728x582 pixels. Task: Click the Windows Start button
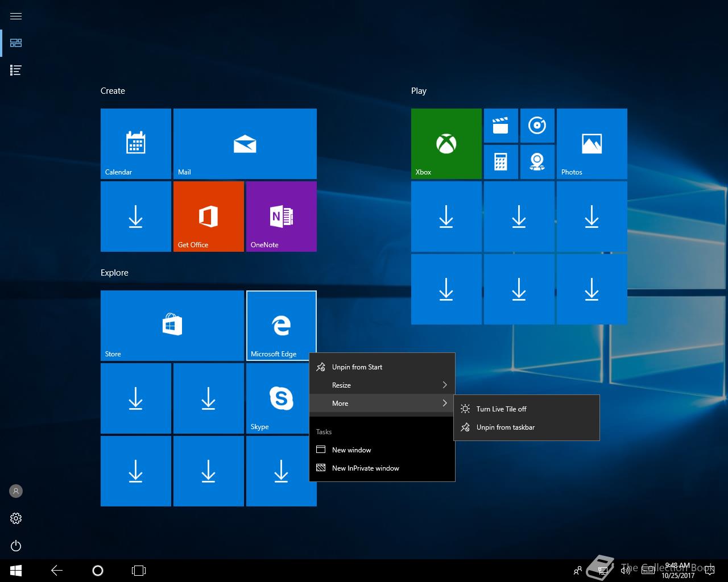(x=16, y=571)
